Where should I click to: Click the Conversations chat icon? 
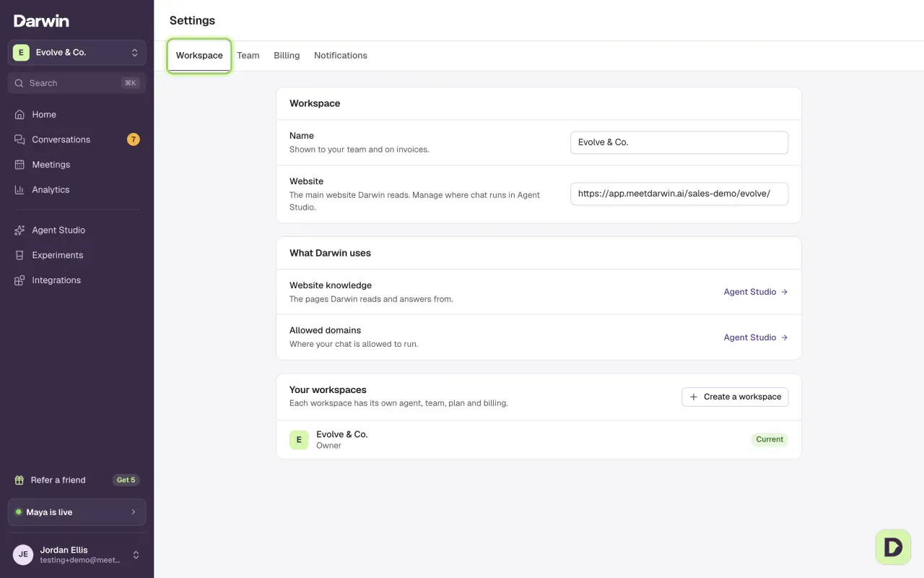click(19, 139)
